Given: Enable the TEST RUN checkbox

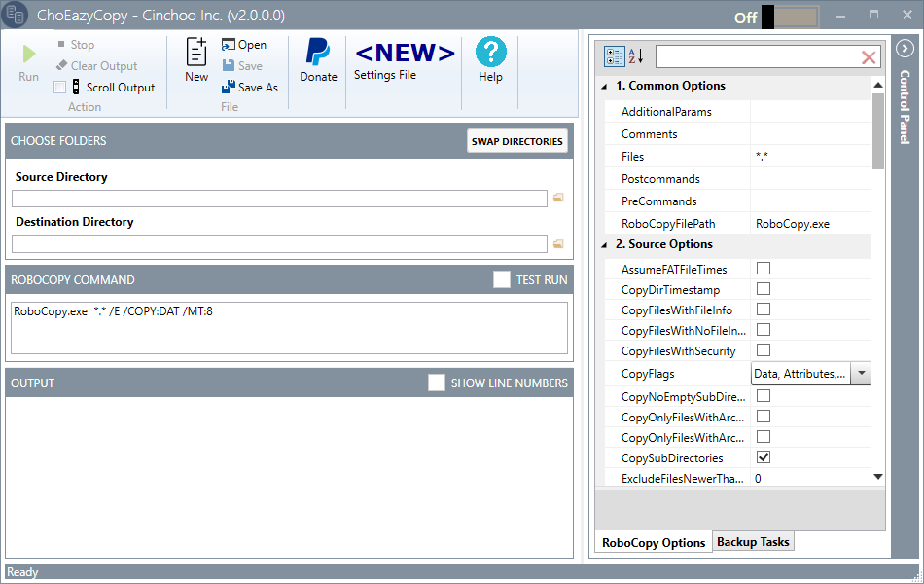Looking at the screenshot, I should 502,279.
